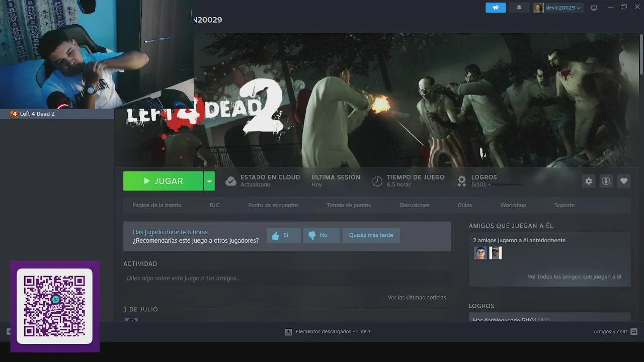This screenshot has width=644, height=362.
Task: Show game info icon
Action: (606, 181)
